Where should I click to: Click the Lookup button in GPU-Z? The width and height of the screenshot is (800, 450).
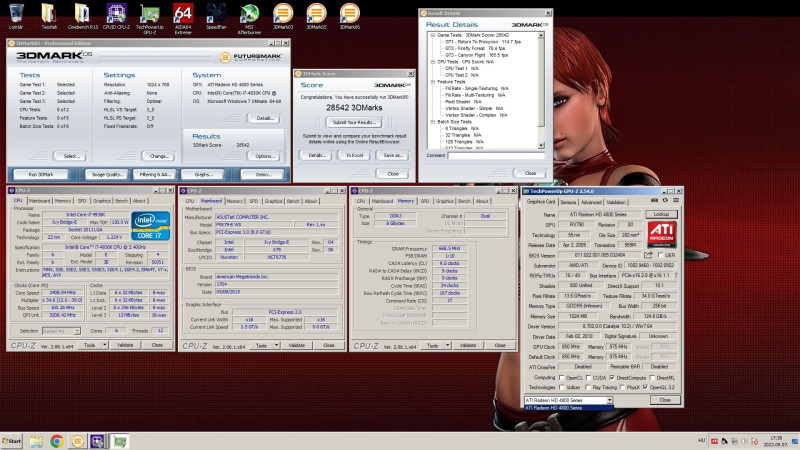(x=661, y=214)
